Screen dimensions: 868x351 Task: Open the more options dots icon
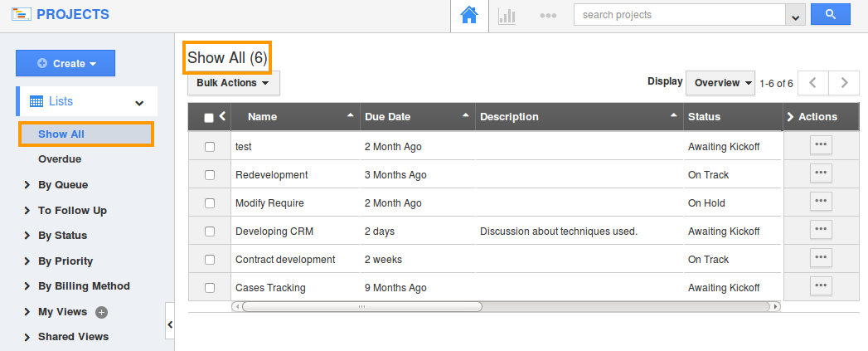coord(548,16)
